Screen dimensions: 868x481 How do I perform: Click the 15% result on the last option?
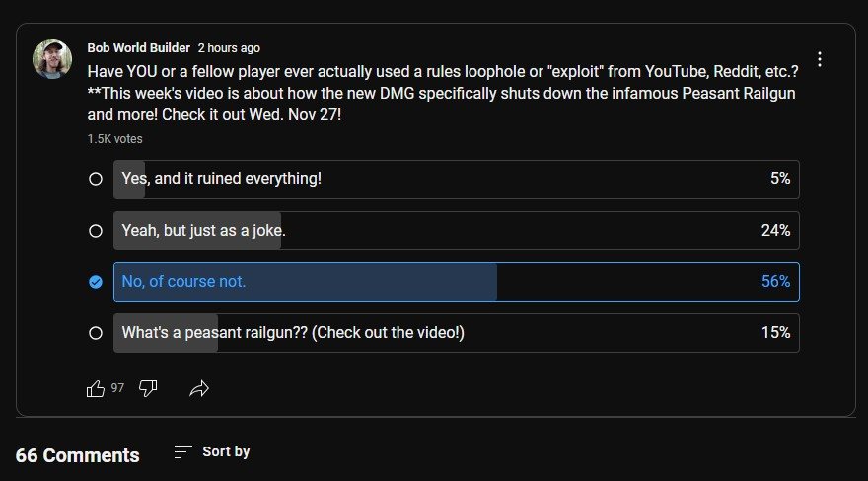click(776, 333)
